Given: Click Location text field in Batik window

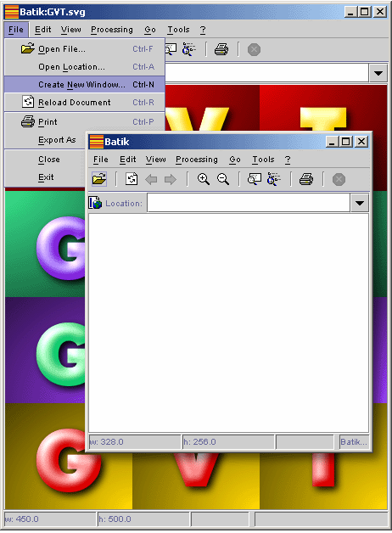Looking at the screenshot, I should pyautogui.click(x=249, y=203).
